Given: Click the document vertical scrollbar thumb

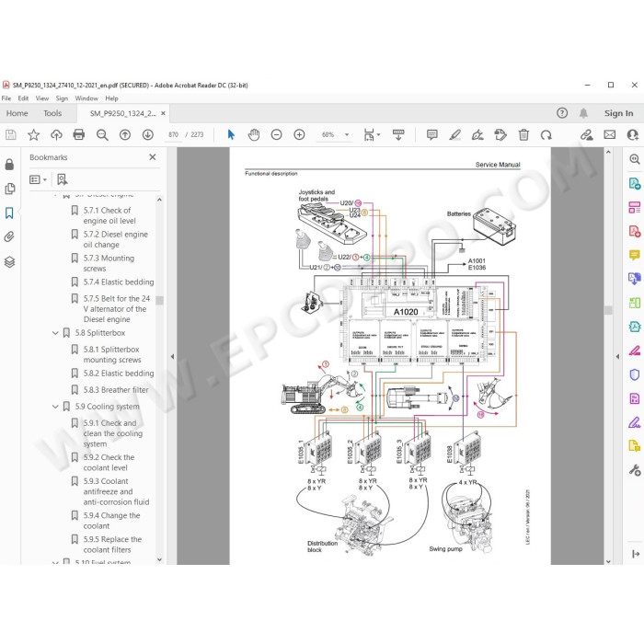Looking at the screenshot, I should point(608,310).
